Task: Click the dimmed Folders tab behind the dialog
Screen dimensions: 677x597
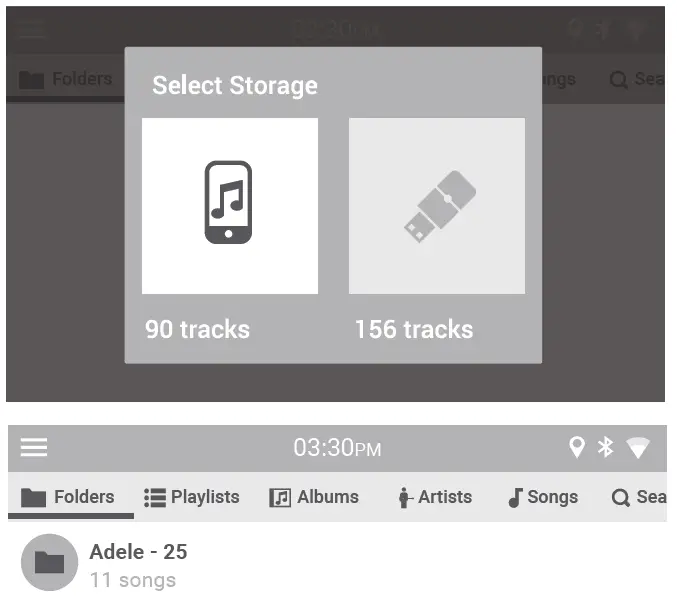Action: [66, 79]
